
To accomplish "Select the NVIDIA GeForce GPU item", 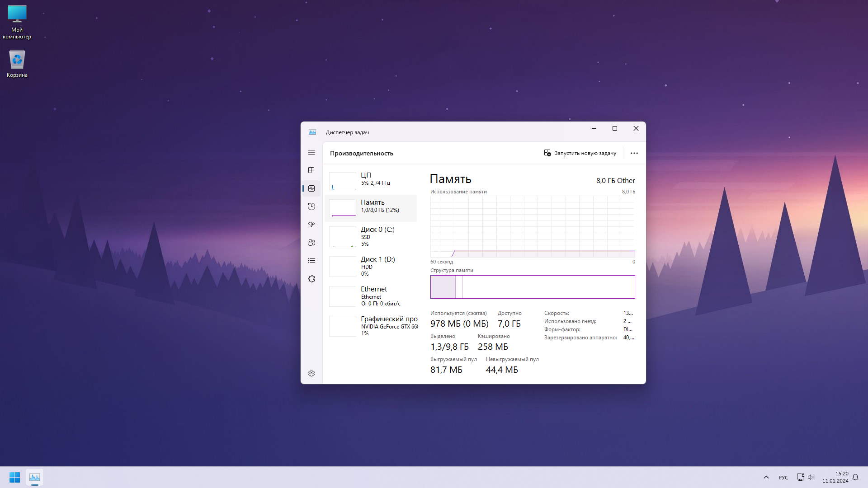I will coord(371,326).
